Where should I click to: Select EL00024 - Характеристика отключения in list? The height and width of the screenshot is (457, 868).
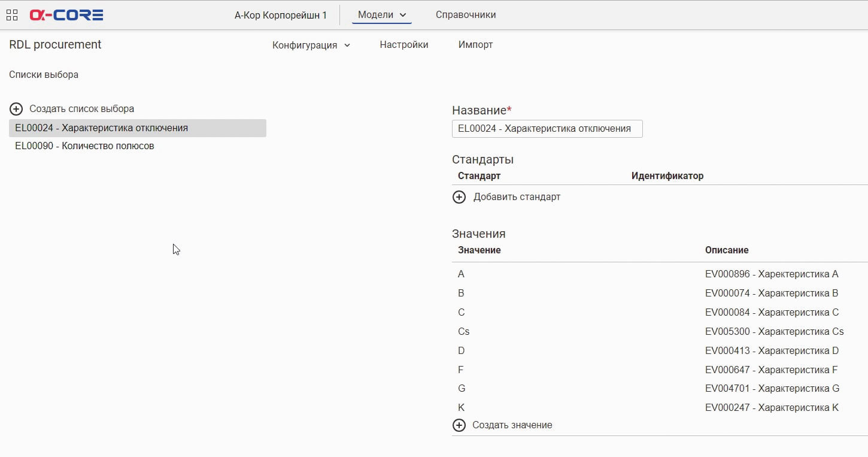click(x=138, y=128)
